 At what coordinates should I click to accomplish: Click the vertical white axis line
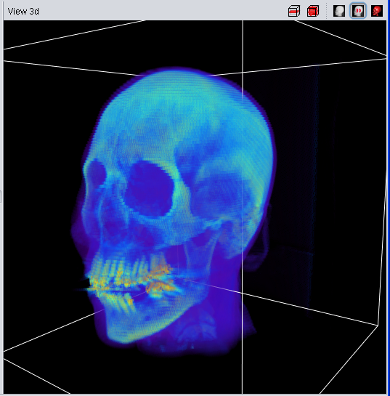click(243, 207)
